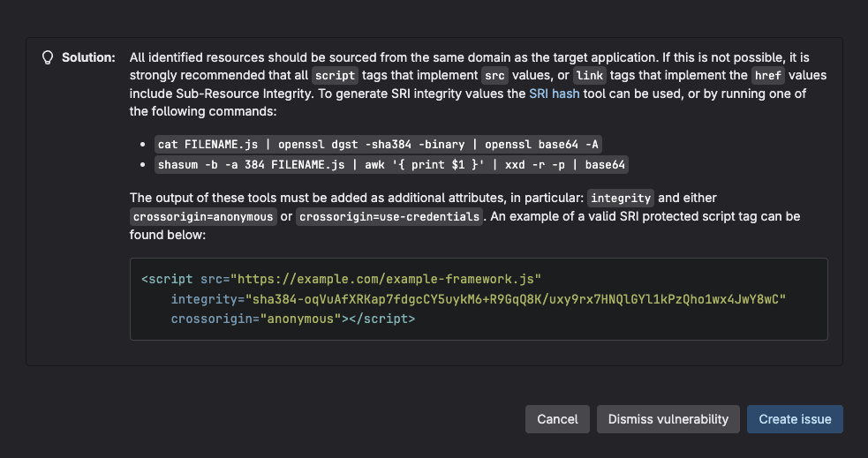Click the 'crossorigin=use-credentials' inline code
Viewport: 868px width, 458px height.
(x=389, y=216)
